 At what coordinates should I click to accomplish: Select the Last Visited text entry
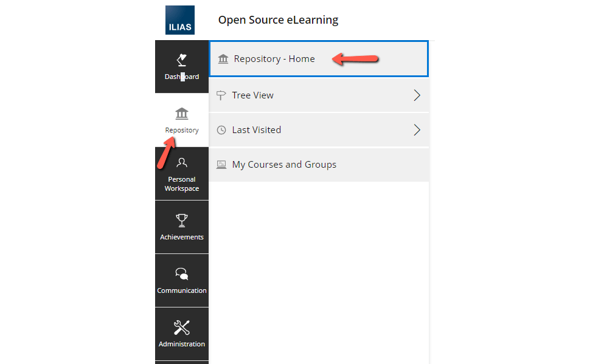pos(257,130)
